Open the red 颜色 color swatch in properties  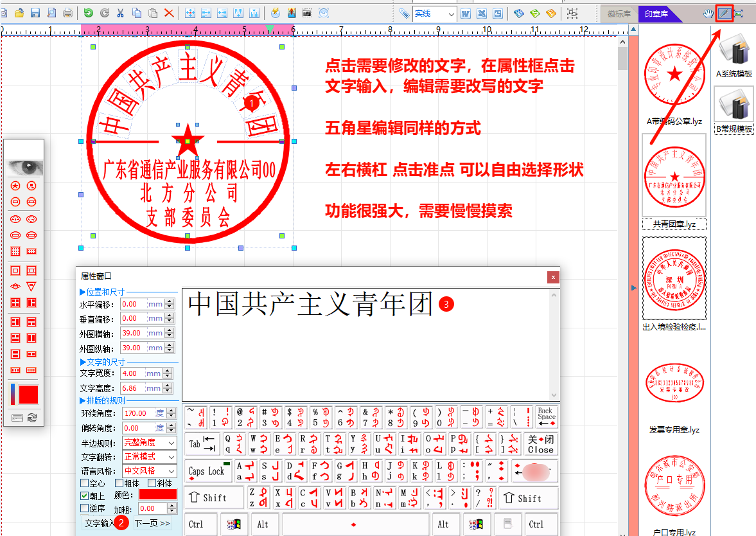click(157, 494)
